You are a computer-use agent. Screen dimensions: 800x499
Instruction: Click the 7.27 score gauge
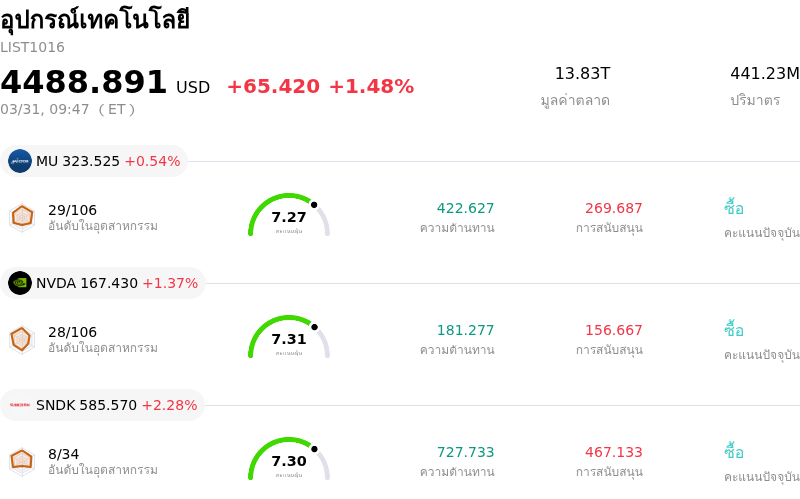click(x=289, y=216)
